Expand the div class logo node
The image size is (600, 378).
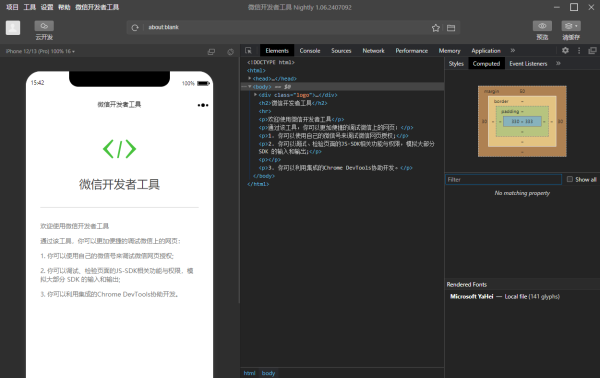255,95
